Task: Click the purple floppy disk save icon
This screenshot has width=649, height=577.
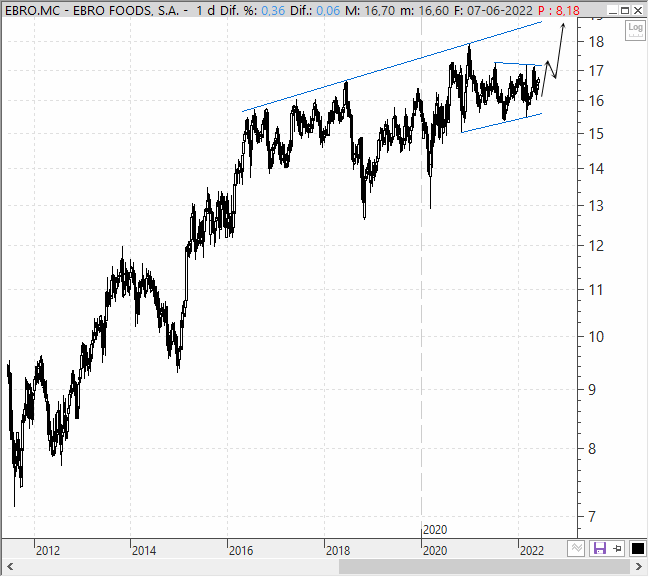Action: point(599,549)
